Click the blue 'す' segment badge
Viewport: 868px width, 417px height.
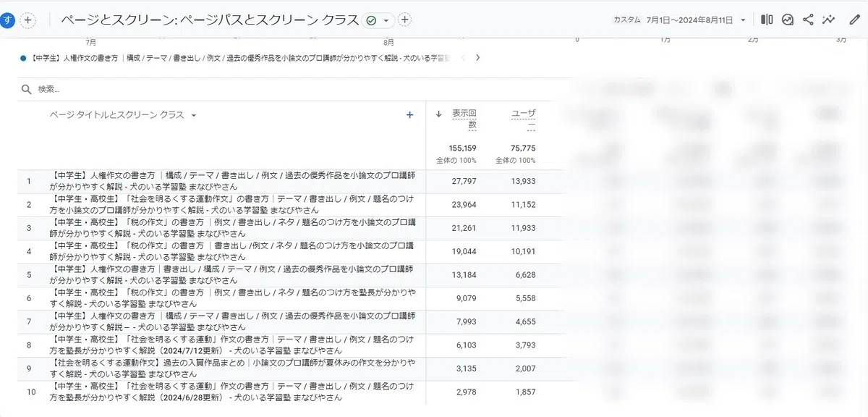pyautogui.click(x=7, y=20)
